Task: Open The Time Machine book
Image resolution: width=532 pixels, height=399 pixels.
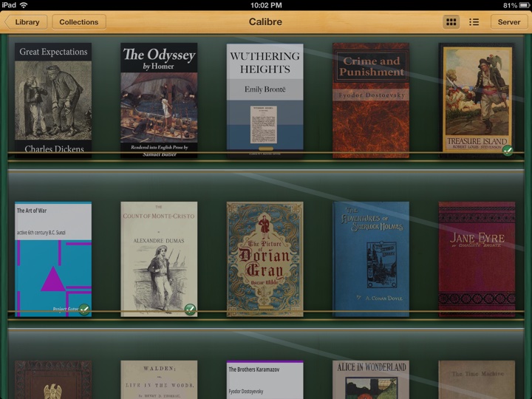Action: coord(477,380)
